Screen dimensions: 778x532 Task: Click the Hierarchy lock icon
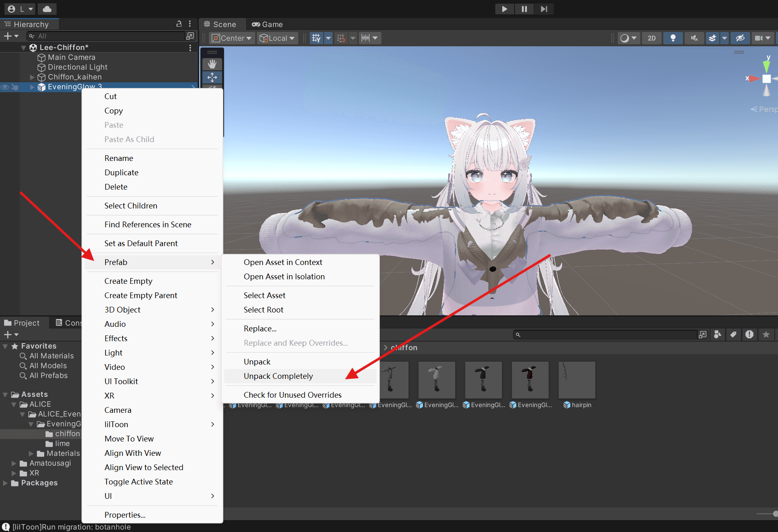179,24
